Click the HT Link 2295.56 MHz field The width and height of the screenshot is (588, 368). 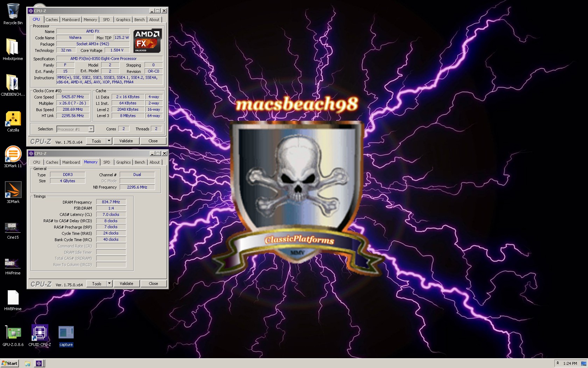coord(73,116)
